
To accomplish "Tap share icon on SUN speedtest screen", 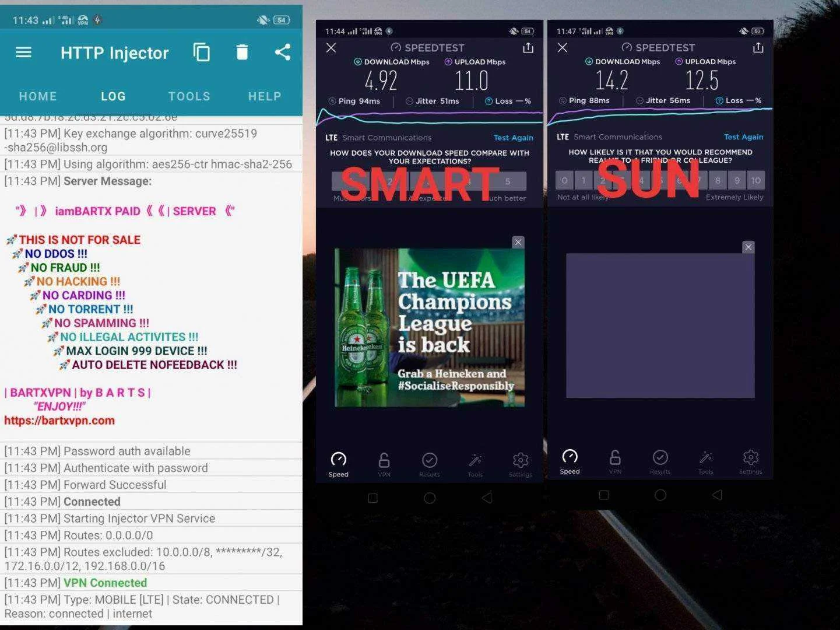I will coord(758,47).
